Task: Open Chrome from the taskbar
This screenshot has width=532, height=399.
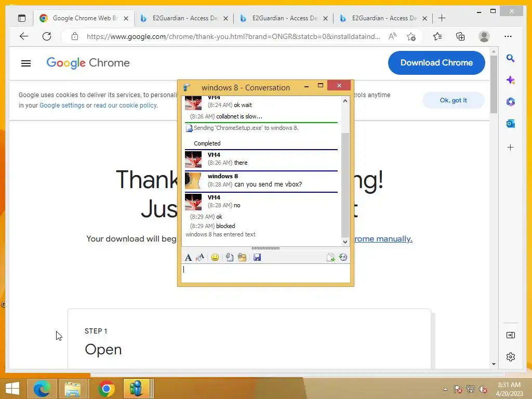Action: [106, 389]
